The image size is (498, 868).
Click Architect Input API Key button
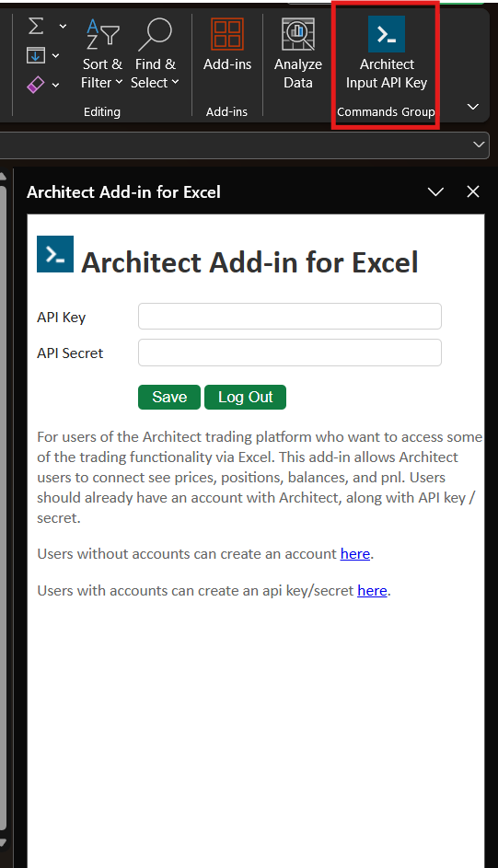pyautogui.click(x=387, y=53)
